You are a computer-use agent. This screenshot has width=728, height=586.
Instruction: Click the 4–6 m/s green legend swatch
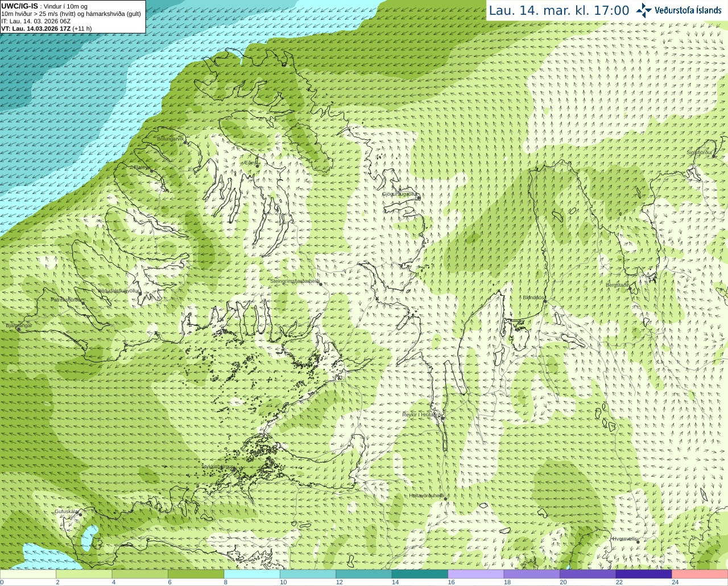(140, 574)
